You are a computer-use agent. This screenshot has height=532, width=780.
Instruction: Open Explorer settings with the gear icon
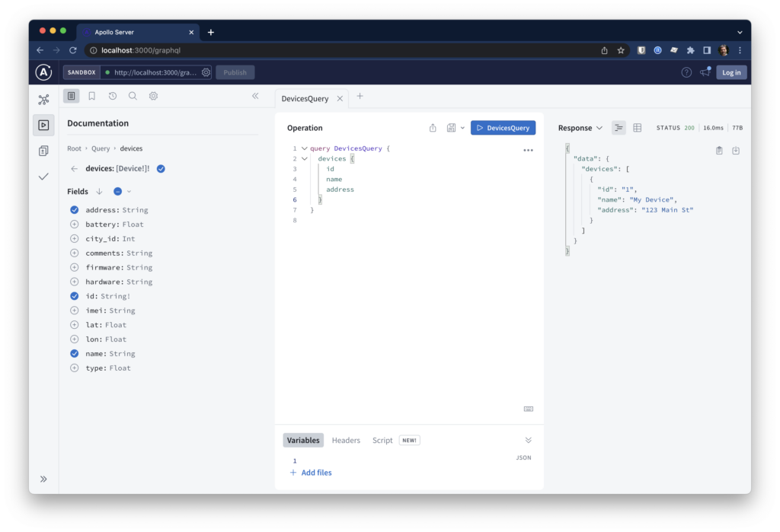[x=152, y=95]
